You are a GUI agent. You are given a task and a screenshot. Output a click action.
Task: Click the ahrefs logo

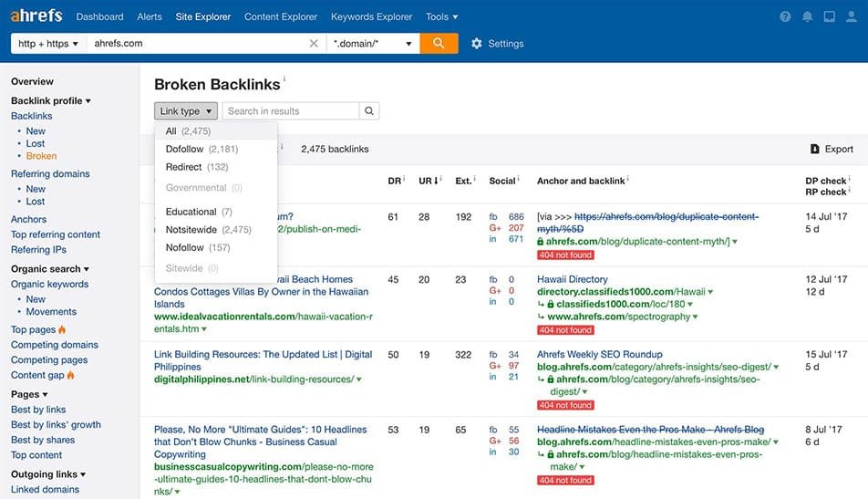(x=36, y=16)
